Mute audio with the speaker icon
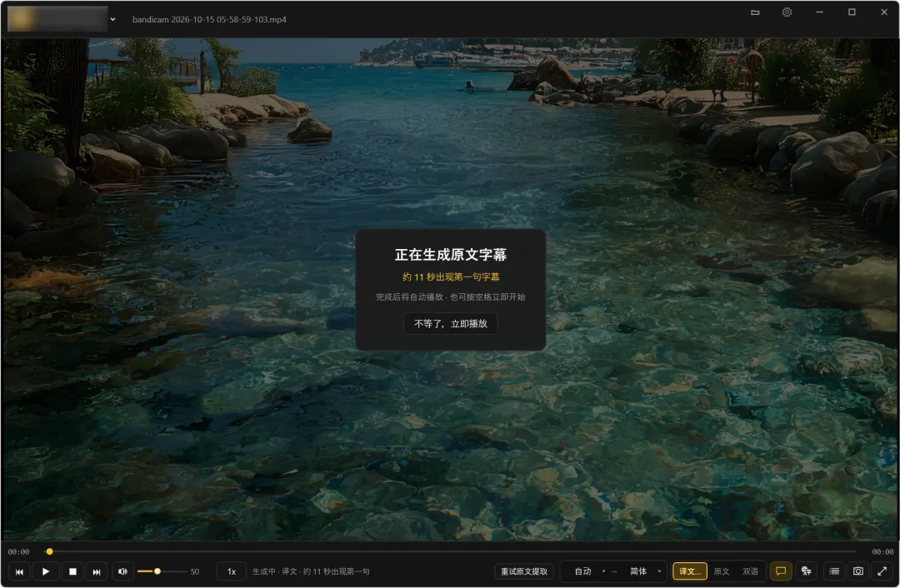 (122, 571)
